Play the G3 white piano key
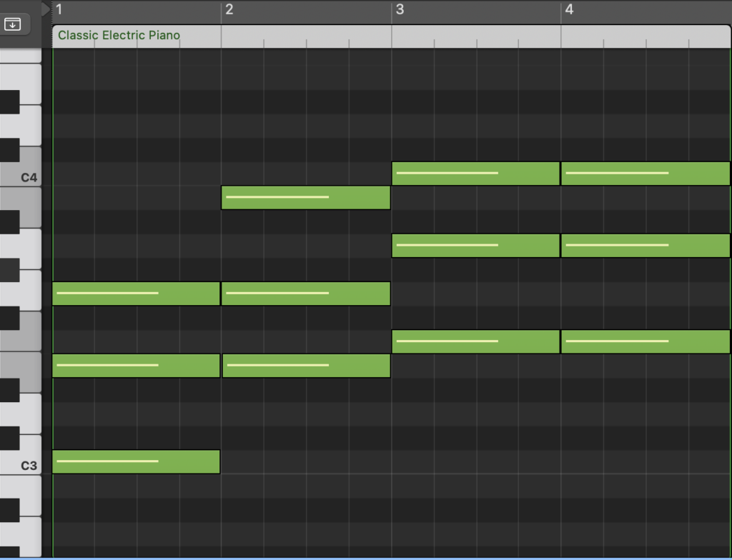Image resolution: width=732 pixels, height=560 pixels. (x=31, y=290)
